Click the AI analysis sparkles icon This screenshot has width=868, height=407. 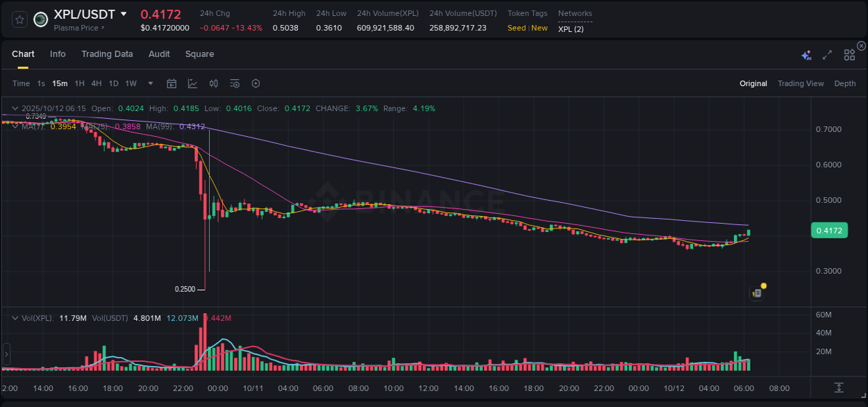pyautogui.click(x=806, y=54)
